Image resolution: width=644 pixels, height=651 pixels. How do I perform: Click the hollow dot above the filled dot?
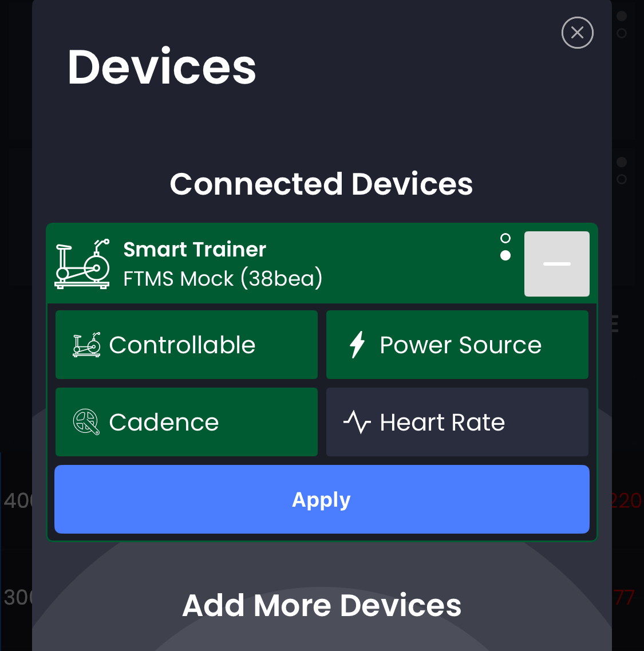505,238
